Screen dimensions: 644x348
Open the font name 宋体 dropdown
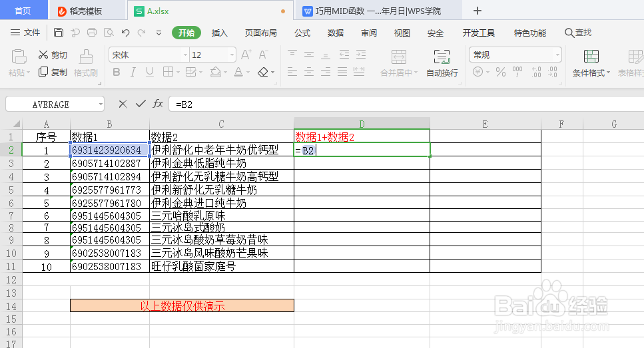185,55
